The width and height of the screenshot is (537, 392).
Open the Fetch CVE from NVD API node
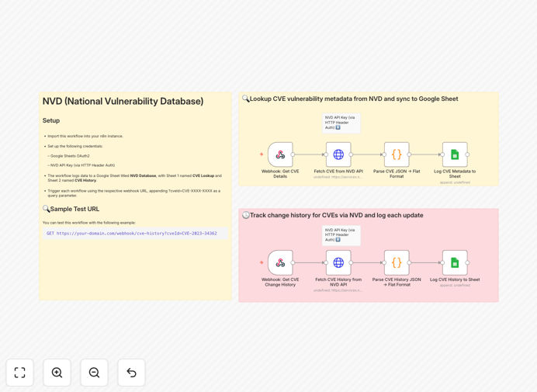338,154
